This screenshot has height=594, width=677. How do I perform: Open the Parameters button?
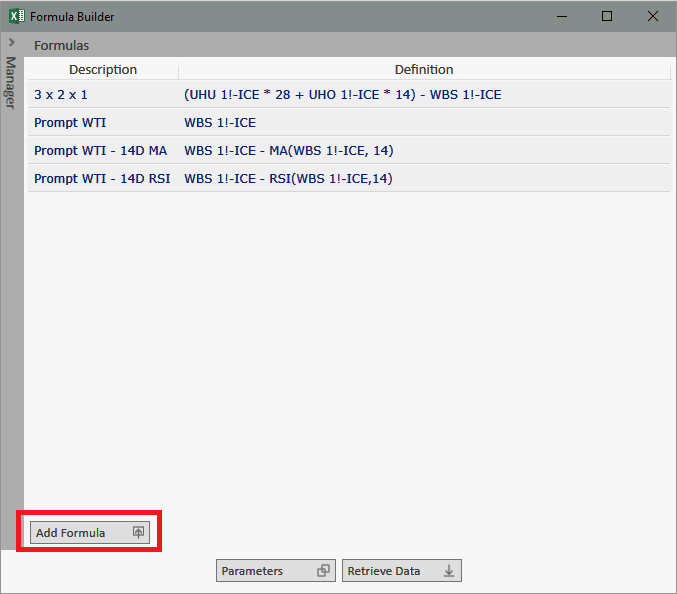tap(275, 571)
